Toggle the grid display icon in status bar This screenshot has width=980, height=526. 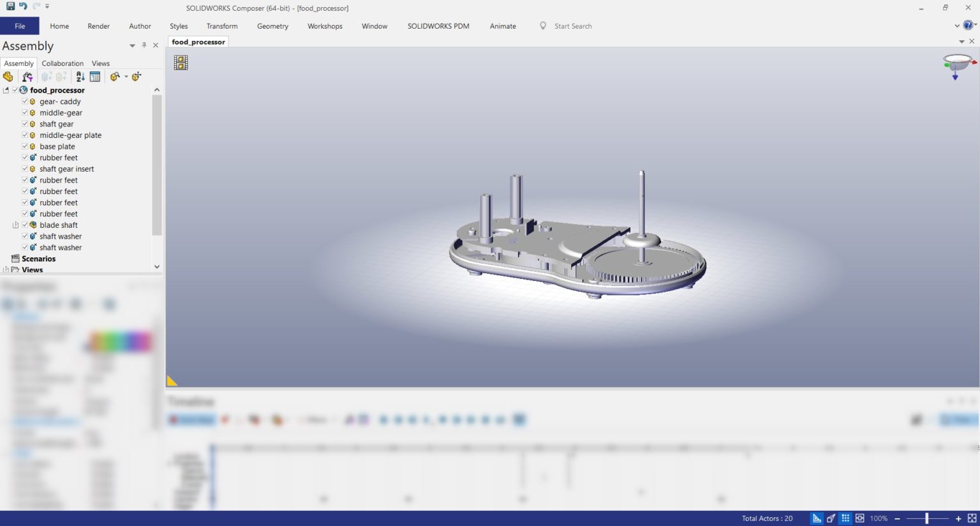tap(845, 518)
